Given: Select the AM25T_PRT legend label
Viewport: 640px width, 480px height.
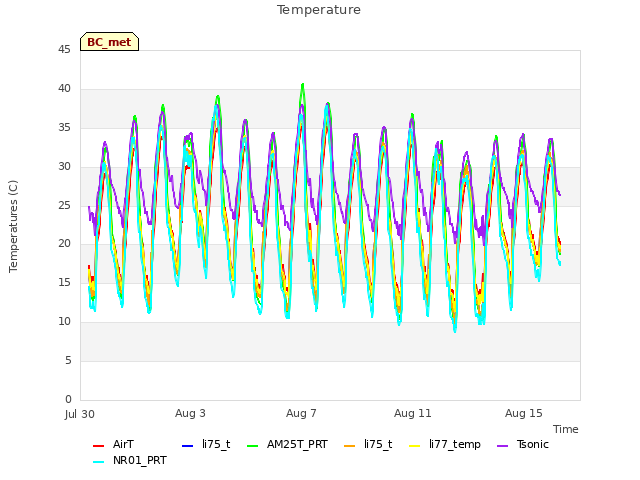Looking at the screenshot, I should pyautogui.click(x=297, y=444).
